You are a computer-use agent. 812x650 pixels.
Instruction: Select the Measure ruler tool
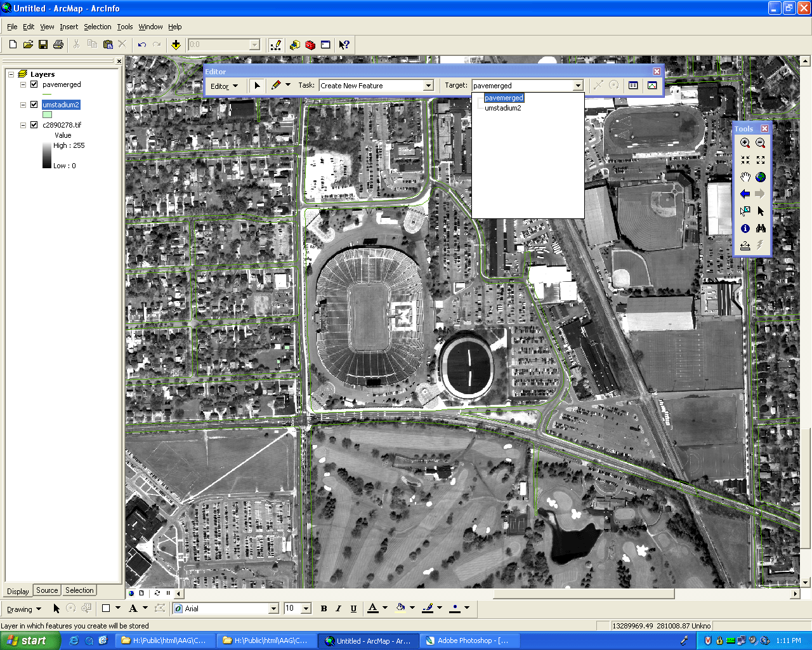pos(745,246)
